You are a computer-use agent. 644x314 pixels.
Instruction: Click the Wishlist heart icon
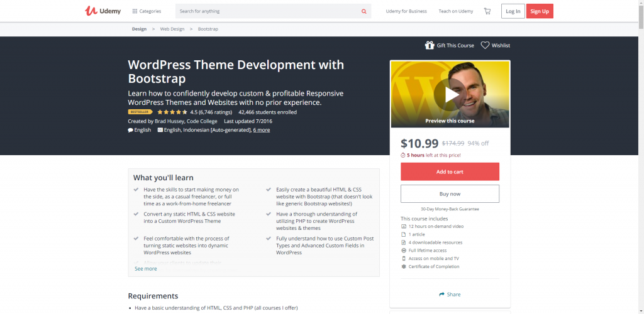(x=485, y=45)
